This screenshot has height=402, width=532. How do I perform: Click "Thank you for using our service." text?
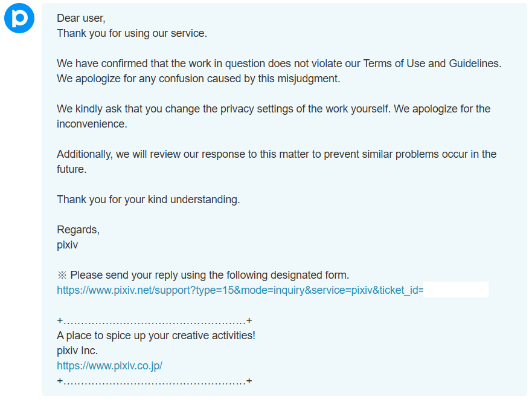(x=132, y=33)
